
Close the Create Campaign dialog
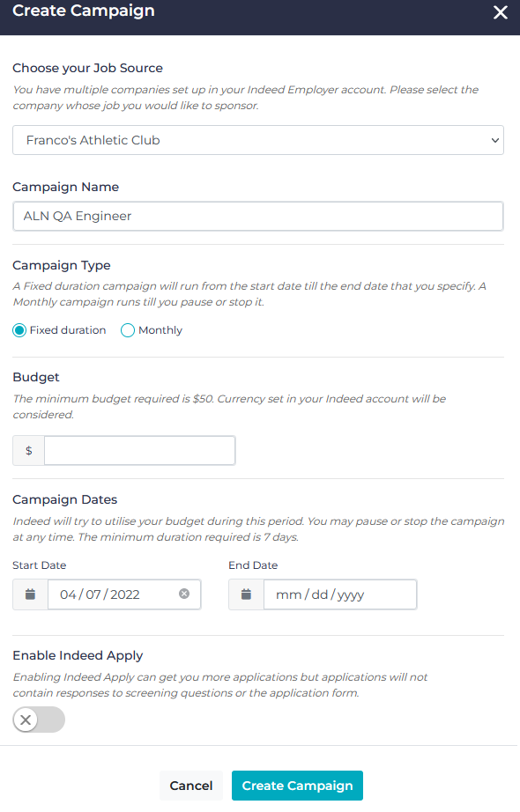(501, 13)
